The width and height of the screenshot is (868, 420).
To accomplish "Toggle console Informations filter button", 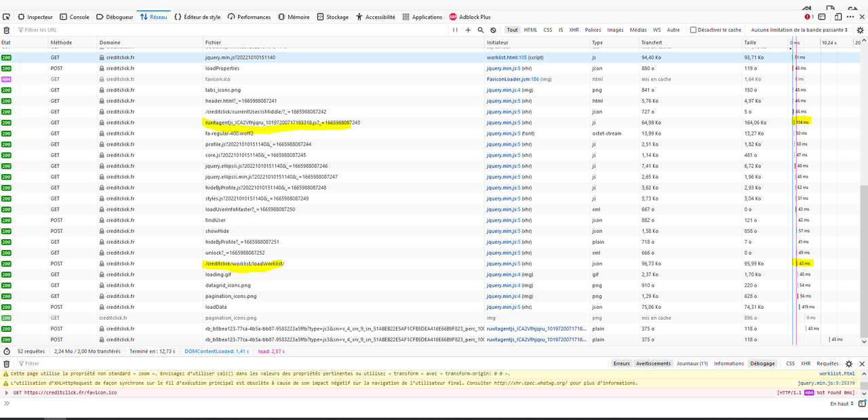I will coord(728,364).
